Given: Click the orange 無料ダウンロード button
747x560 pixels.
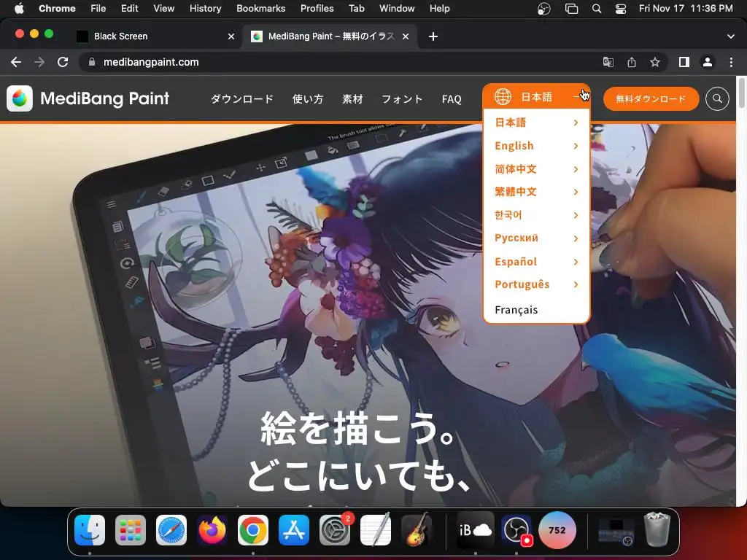Looking at the screenshot, I should [651, 99].
